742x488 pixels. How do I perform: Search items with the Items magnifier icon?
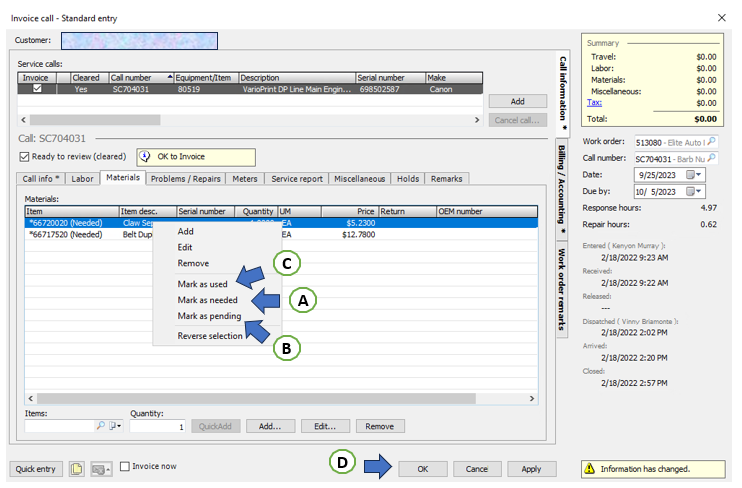click(100, 426)
